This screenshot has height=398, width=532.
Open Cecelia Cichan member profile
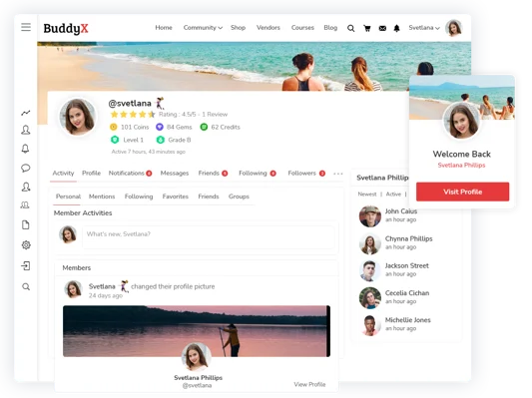click(407, 293)
